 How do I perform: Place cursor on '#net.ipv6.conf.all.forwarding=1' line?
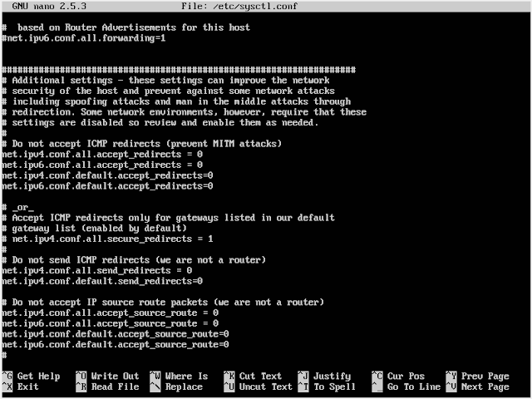pyautogui.click(x=84, y=38)
